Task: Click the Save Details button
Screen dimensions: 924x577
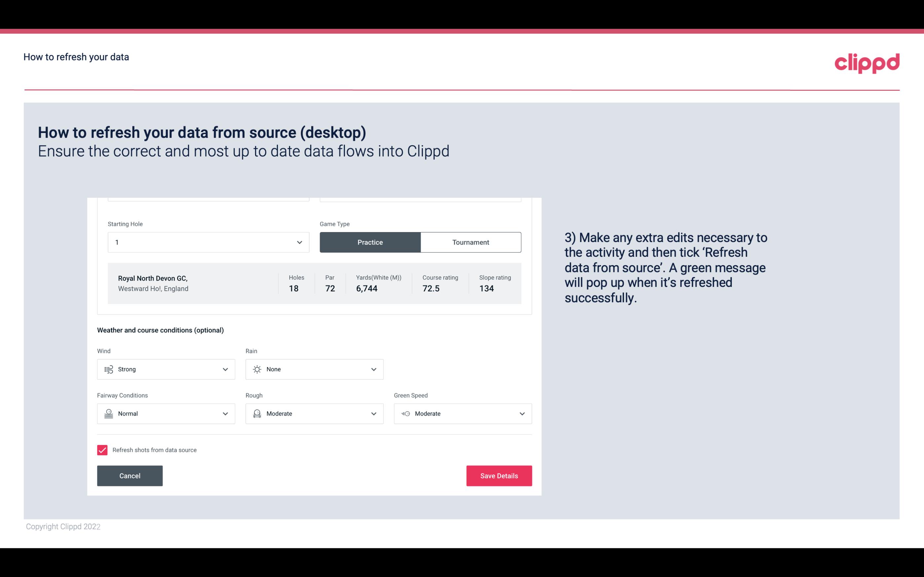Action: (499, 475)
